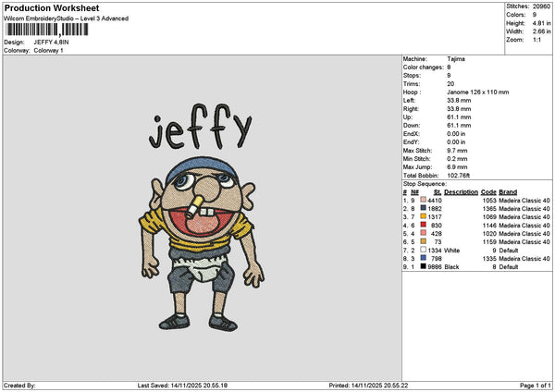Select the Jeffy embroidery design preview
This screenshot has height=392, width=555.
(x=201, y=217)
